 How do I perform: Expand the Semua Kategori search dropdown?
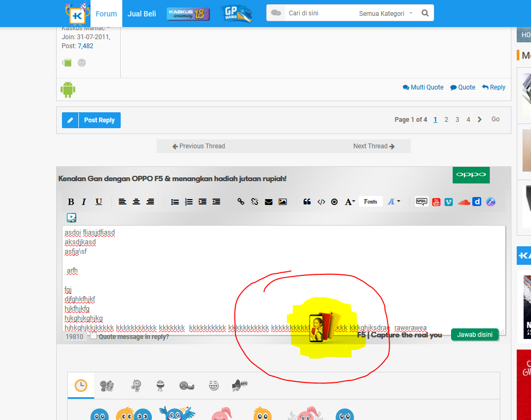pos(386,13)
